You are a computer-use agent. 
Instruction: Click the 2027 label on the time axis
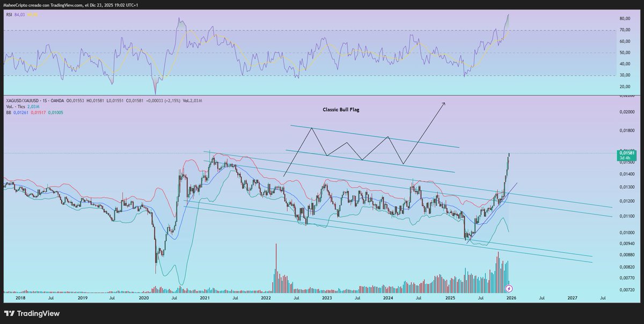pyautogui.click(x=572, y=298)
